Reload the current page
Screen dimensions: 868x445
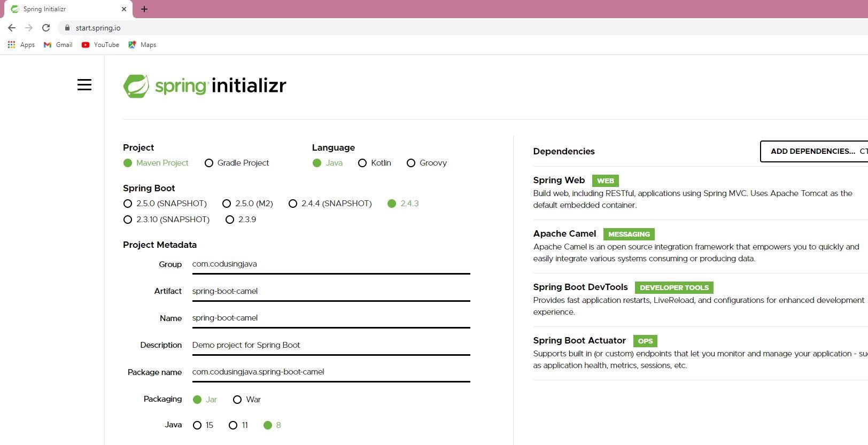[46, 28]
